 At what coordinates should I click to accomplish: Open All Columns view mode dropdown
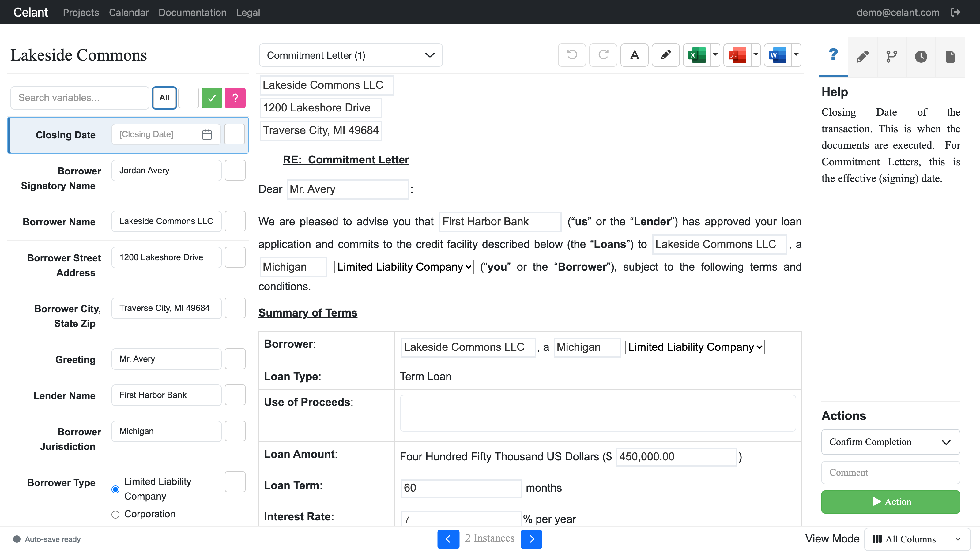[x=917, y=539]
